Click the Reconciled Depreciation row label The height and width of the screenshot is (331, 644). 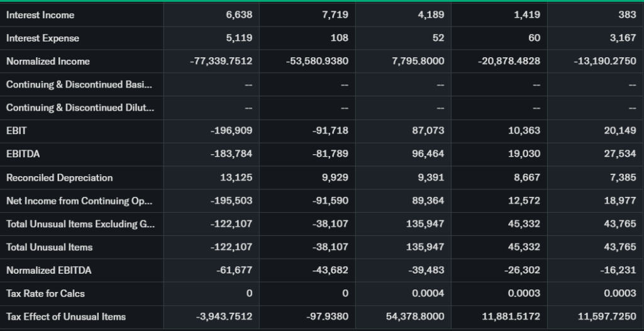59,177
